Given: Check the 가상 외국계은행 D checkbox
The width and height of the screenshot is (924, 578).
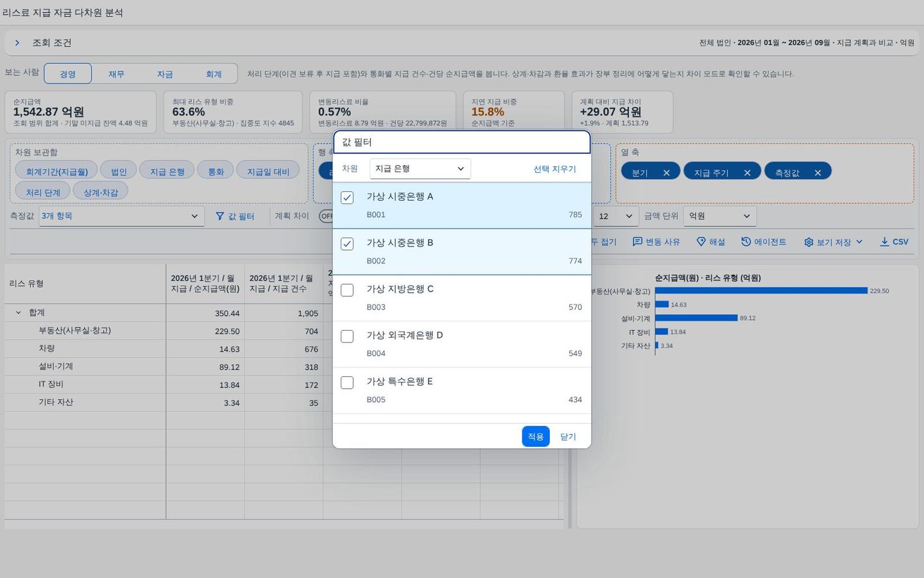Looking at the screenshot, I should tap(347, 337).
